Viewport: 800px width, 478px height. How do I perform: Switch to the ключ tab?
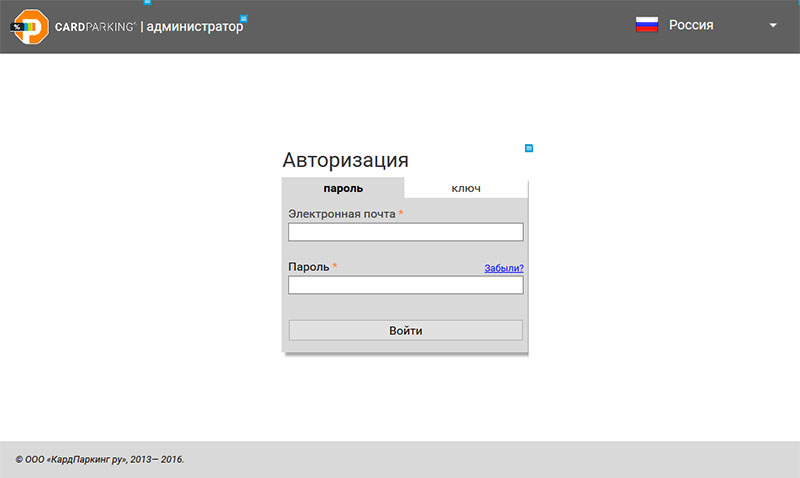[x=466, y=188]
